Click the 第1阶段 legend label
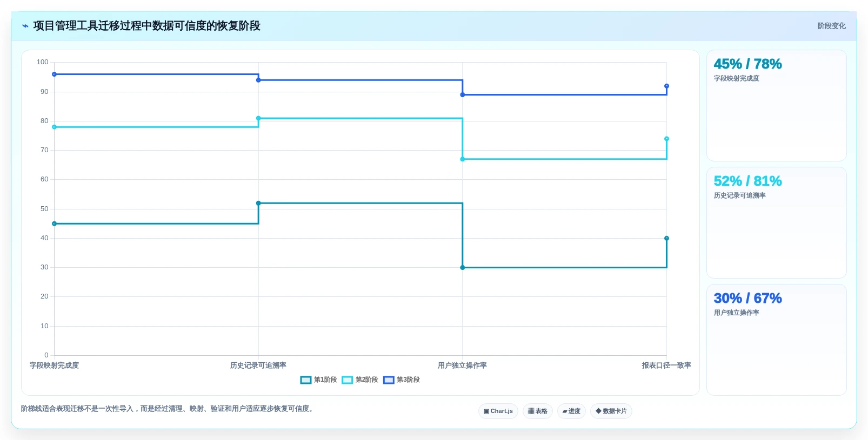 coord(325,380)
